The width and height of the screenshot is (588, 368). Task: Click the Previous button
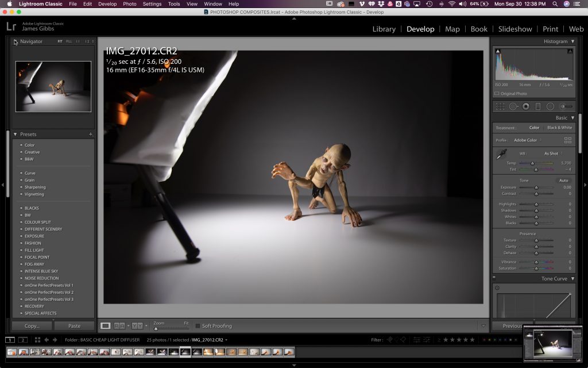pyautogui.click(x=512, y=326)
